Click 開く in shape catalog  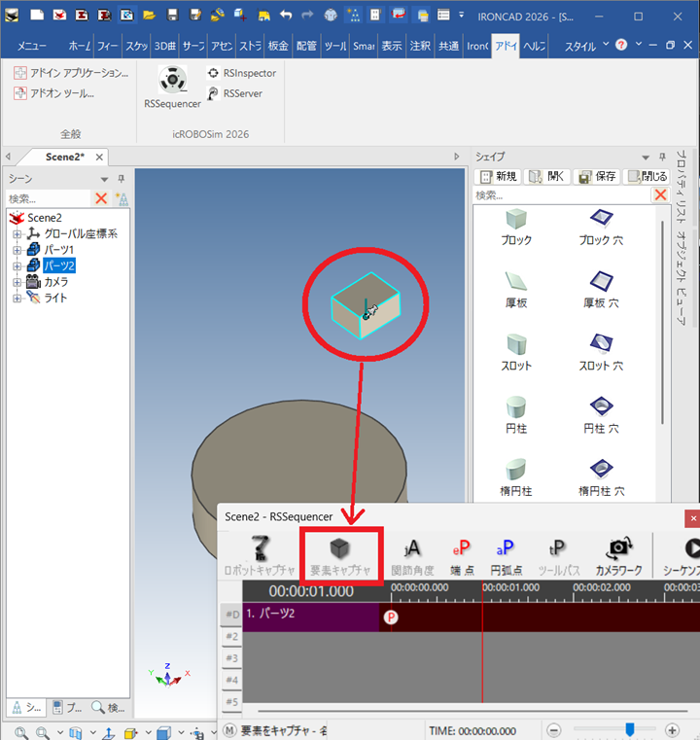[547, 177]
